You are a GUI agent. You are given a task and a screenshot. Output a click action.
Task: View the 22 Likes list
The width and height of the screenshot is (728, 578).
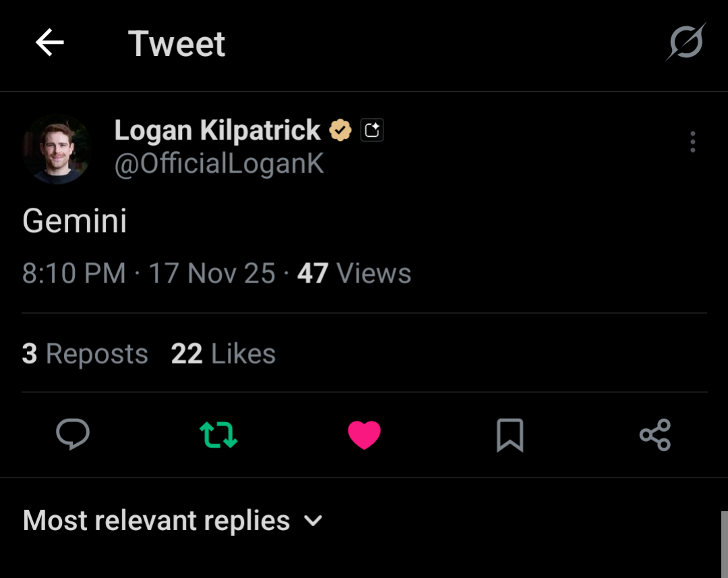223,354
